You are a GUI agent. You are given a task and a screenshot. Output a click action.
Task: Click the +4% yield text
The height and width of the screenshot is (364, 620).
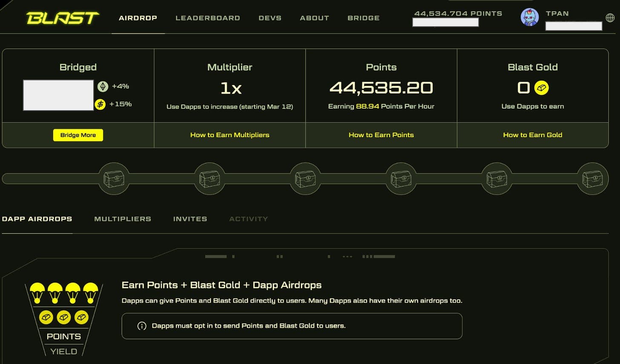click(x=121, y=86)
